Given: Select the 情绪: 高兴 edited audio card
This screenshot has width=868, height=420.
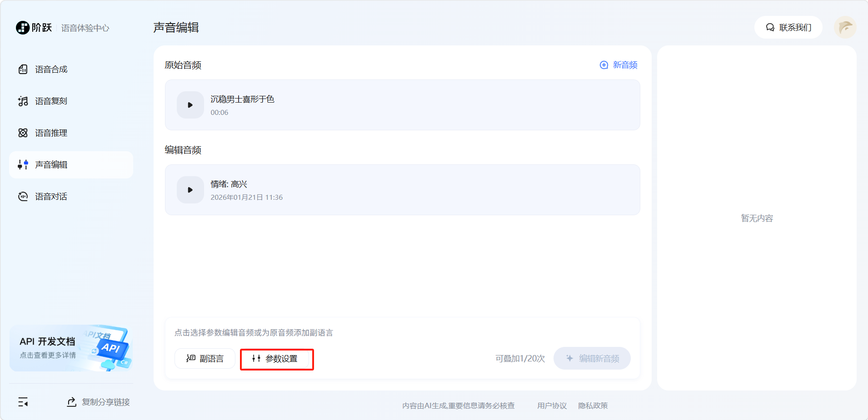Looking at the screenshot, I should (x=409, y=190).
